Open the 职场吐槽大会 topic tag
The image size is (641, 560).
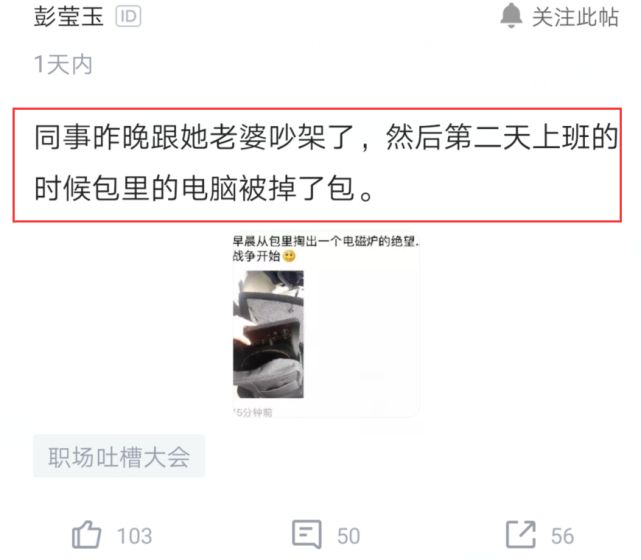(119, 456)
